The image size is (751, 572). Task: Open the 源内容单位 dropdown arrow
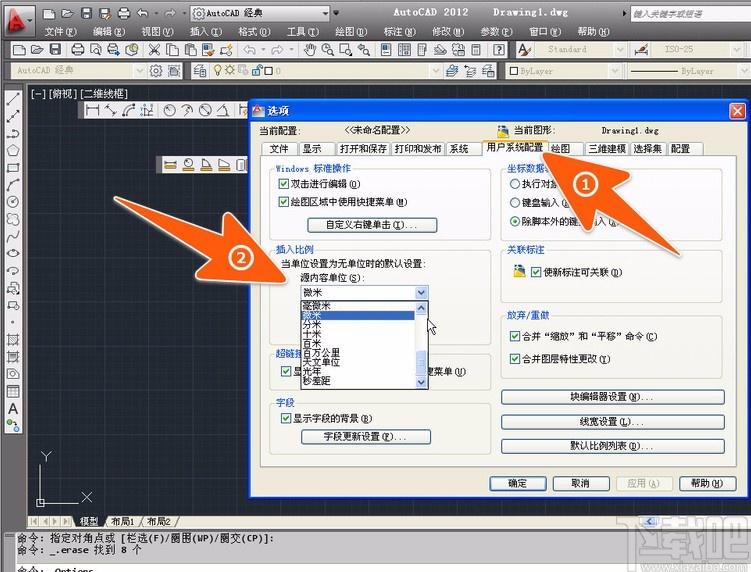[x=421, y=292]
